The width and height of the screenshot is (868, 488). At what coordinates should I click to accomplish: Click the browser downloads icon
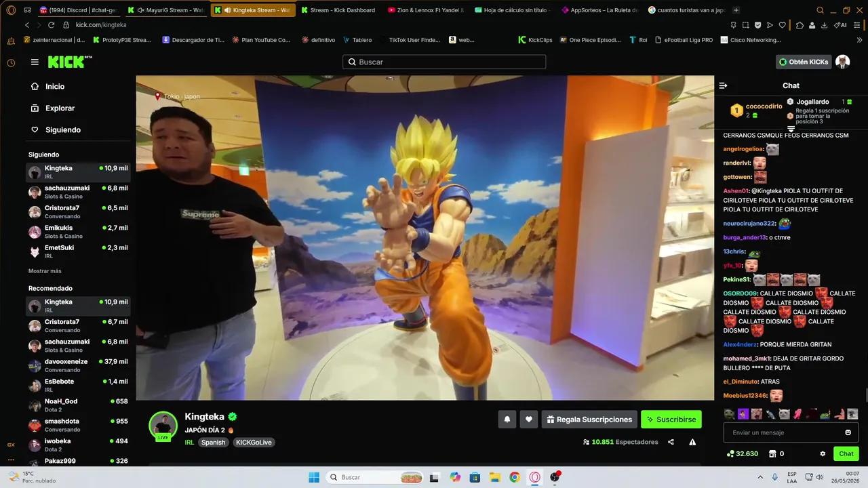pos(823,25)
